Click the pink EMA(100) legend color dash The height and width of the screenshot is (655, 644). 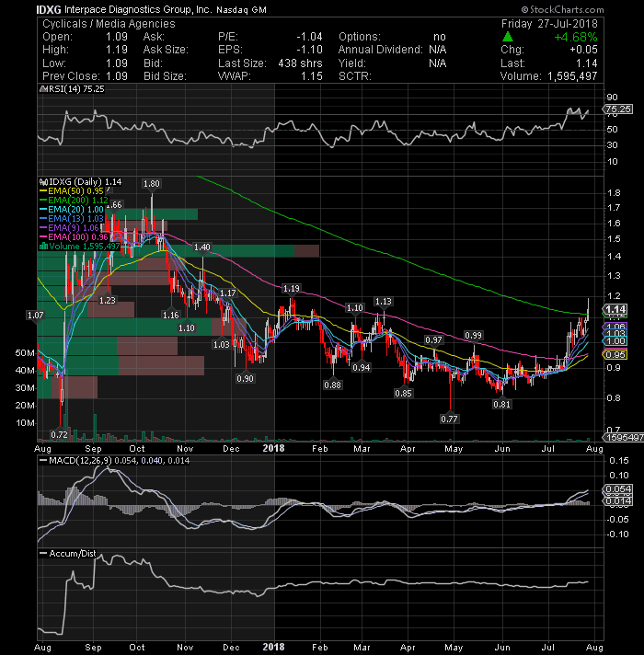(43, 237)
